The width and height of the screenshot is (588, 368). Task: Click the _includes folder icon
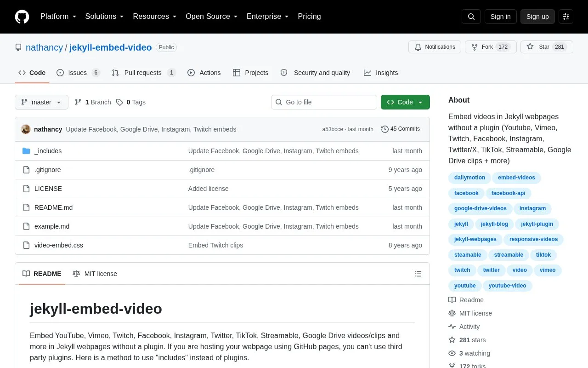(x=26, y=151)
